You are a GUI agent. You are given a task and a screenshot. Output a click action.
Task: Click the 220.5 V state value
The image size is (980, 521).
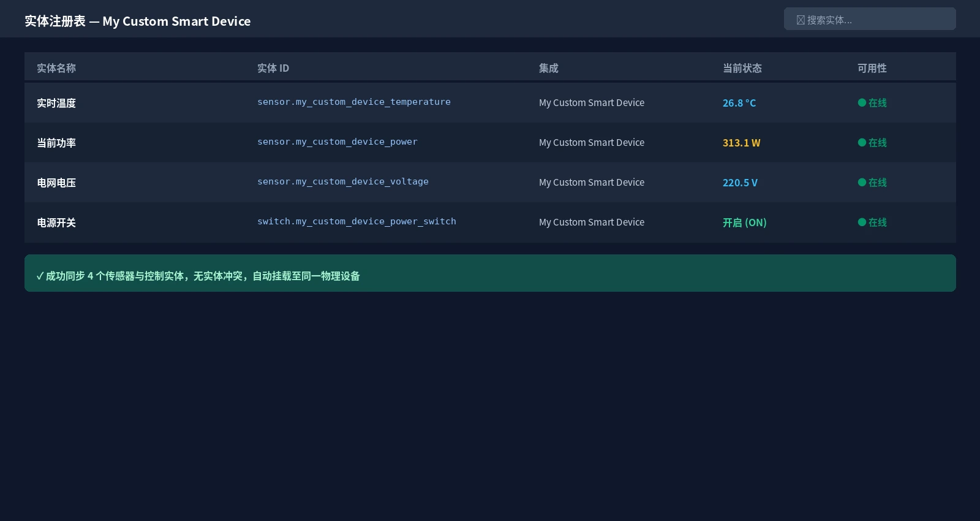(740, 183)
